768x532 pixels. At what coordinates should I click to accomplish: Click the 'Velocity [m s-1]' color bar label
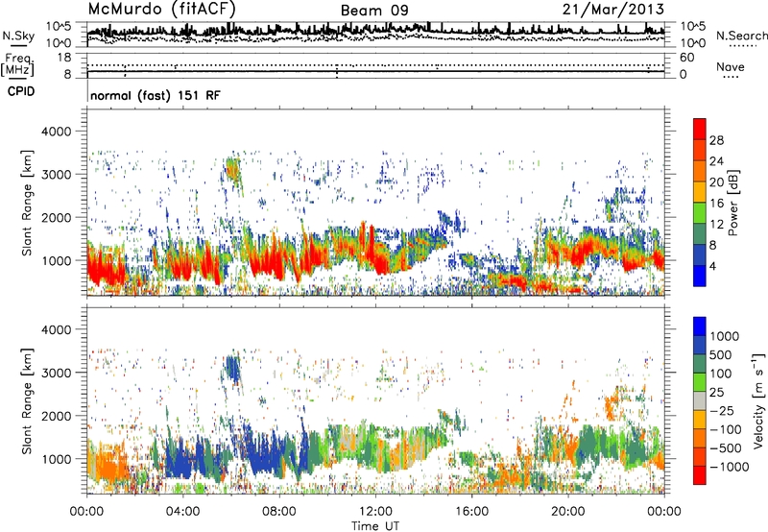(758, 399)
